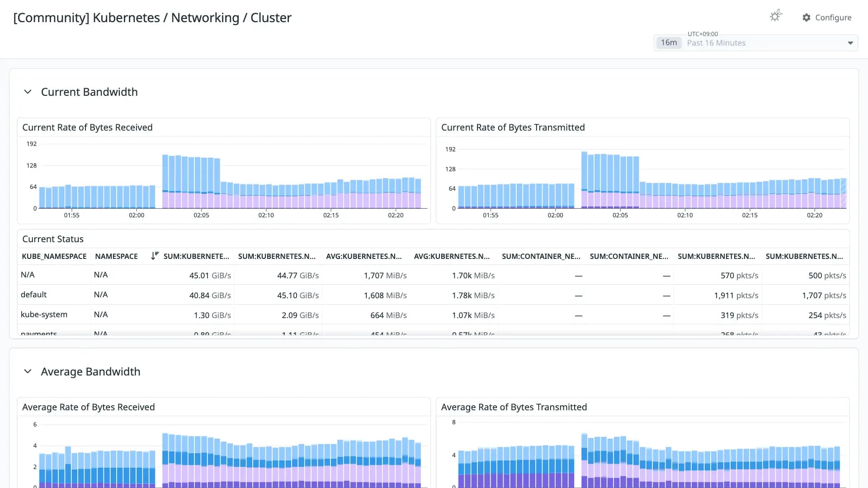Click the Current Status table title

[x=53, y=239]
